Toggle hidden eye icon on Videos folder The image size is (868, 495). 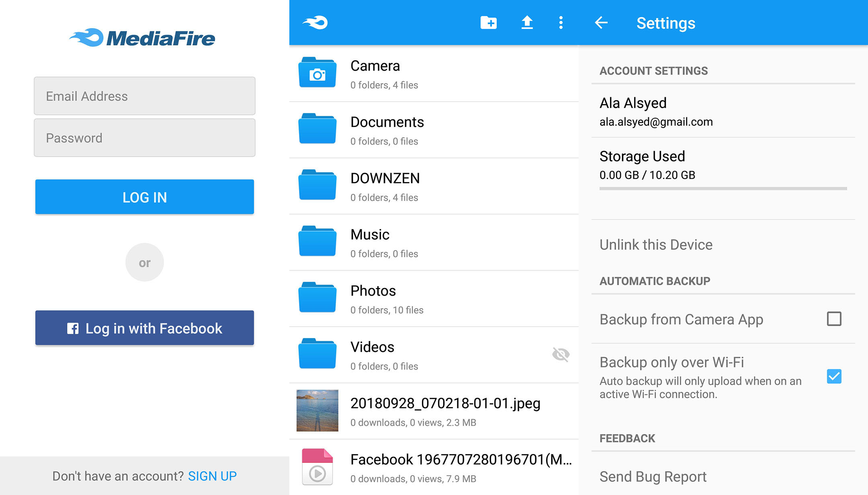click(561, 354)
